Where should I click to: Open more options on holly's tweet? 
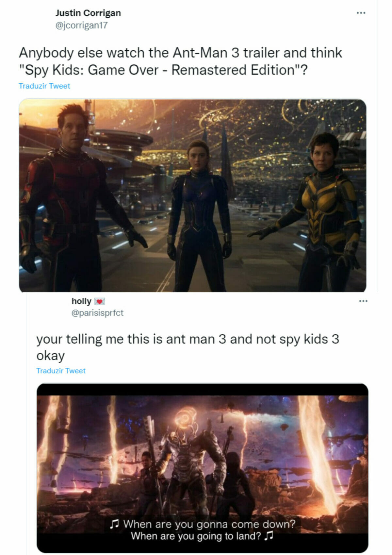[363, 301]
